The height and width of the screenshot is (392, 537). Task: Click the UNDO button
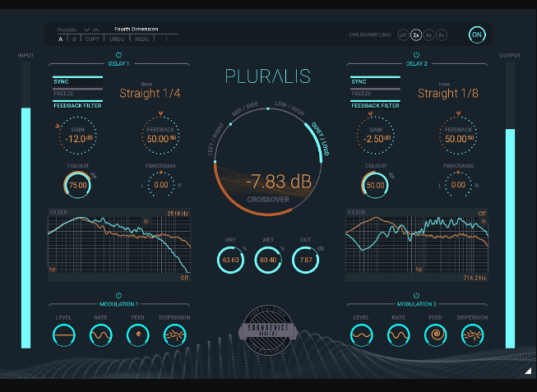coord(117,39)
